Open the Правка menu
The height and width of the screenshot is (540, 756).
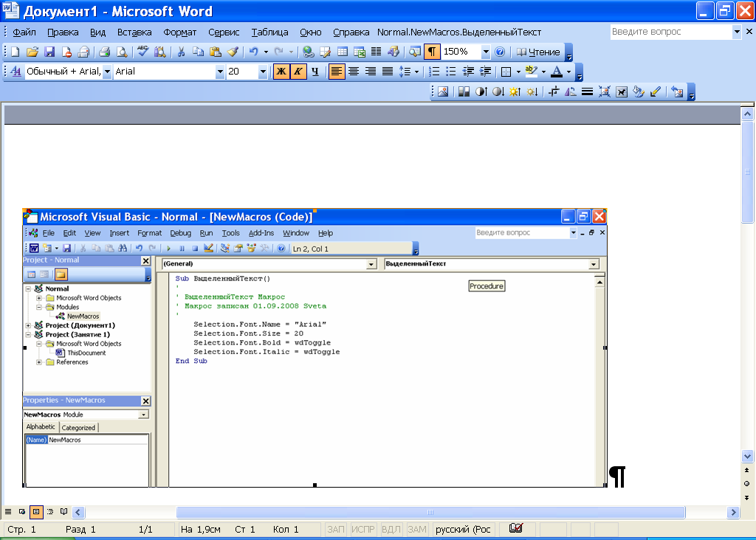[63, 32]
